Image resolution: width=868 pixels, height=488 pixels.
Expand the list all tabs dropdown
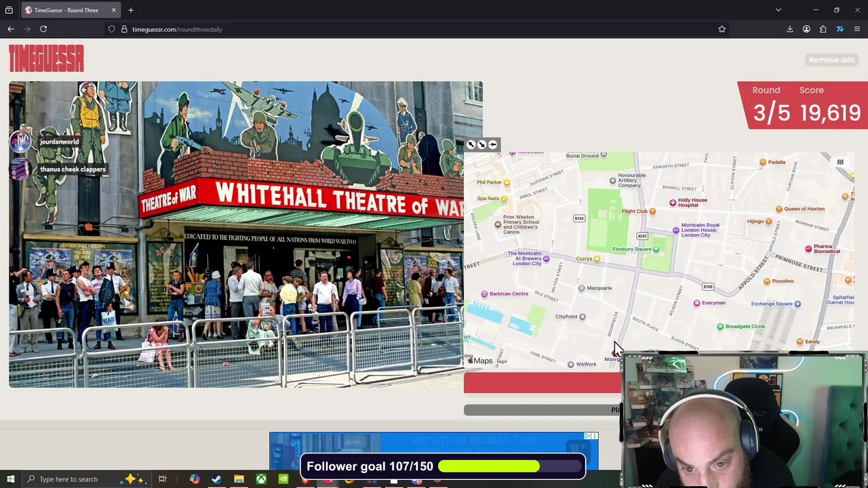pos(778,10)
